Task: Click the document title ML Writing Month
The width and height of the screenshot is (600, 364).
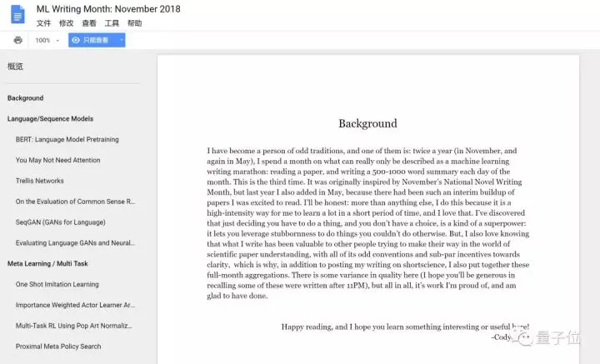Action: pos(108,9)
